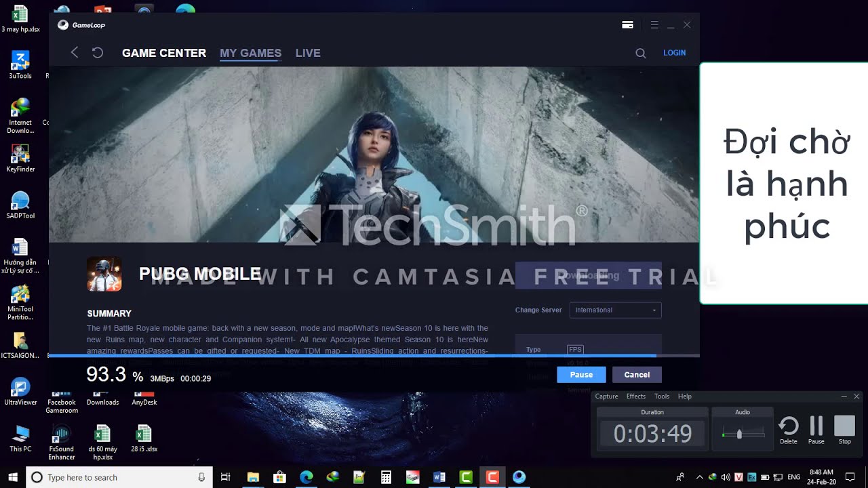The height and width of the screenshot is (488, 868).
Task: Open Windows Start menu
Action: (13, 477)
